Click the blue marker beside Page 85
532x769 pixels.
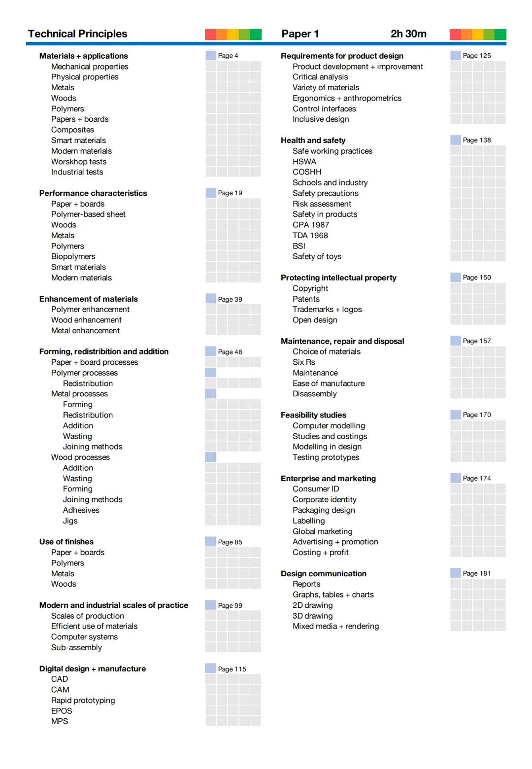click(x=211, y=542)
